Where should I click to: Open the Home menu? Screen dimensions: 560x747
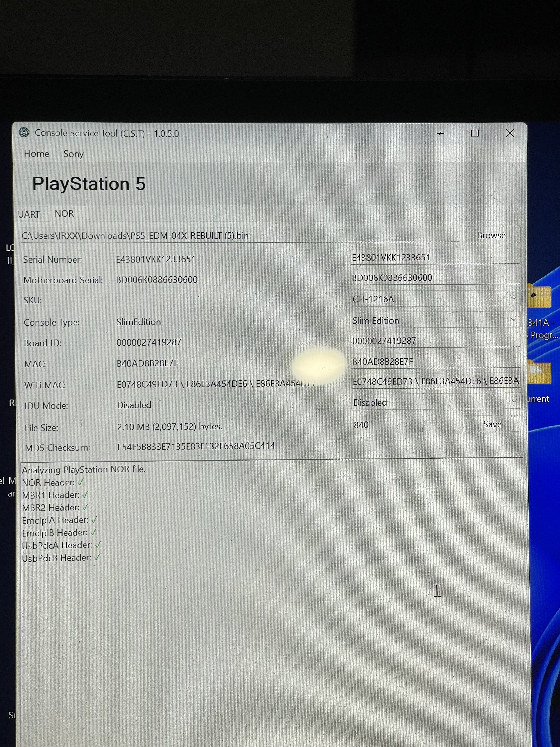pyautogui.click(x=36, y=154)
